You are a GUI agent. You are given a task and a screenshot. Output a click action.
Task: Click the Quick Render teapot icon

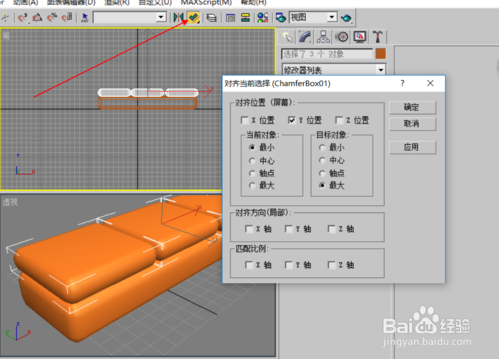pos(346,17)
